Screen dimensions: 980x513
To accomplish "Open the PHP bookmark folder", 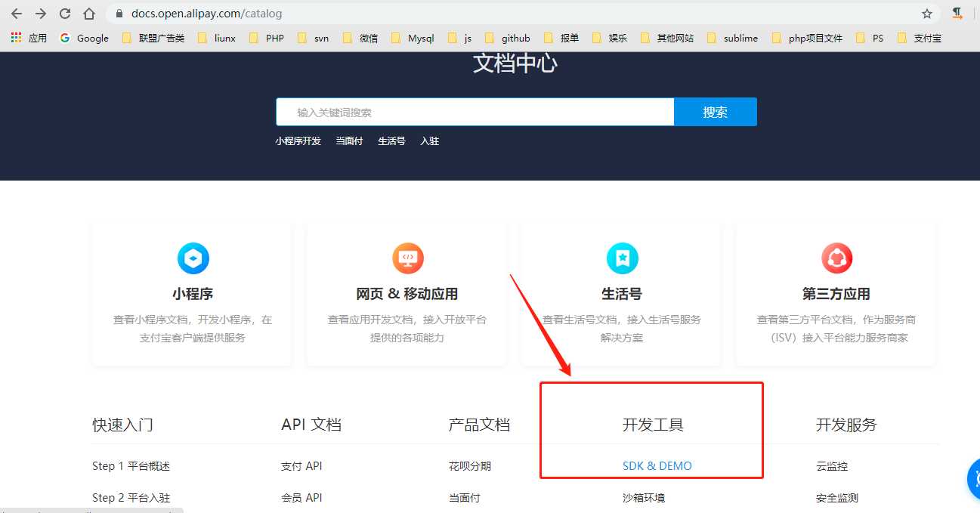I will 266,38.
